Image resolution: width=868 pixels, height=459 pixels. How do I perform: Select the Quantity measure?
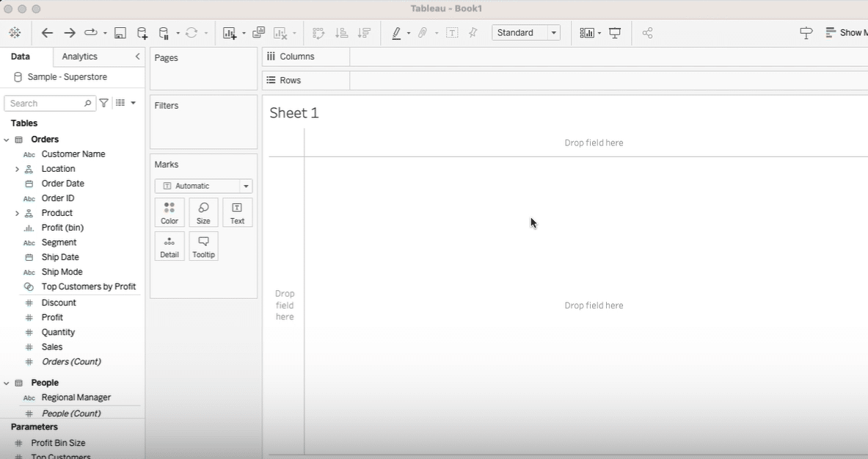point(58,332)
